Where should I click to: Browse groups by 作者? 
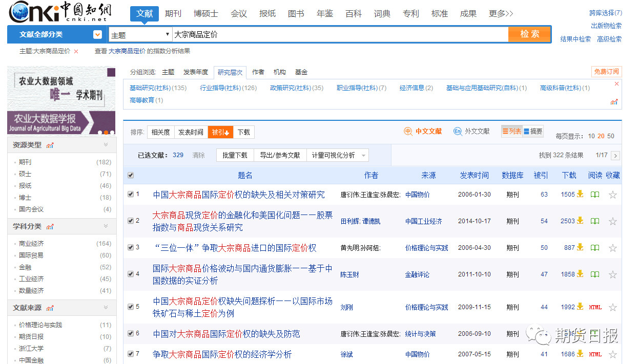[x=258, y=72]
